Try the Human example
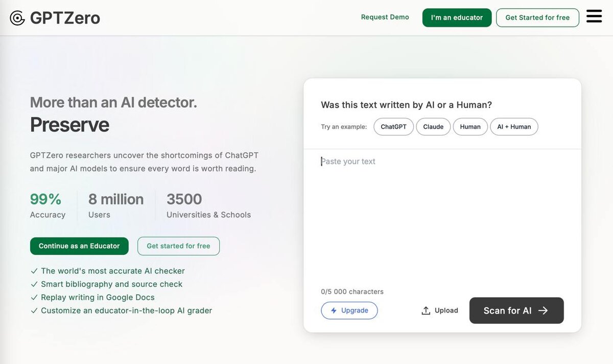This screenshot has width=613, height=364. click(470, 127)
